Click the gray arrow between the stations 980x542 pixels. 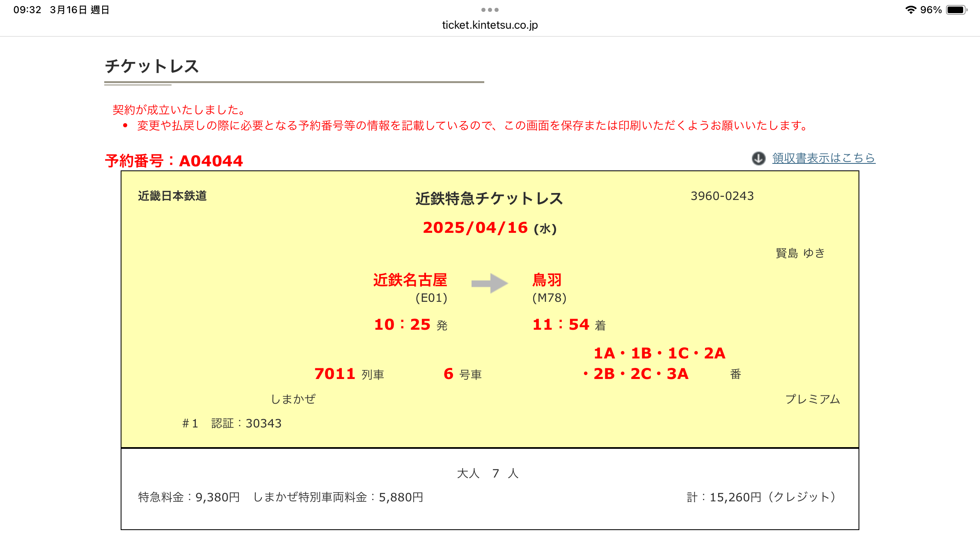click(490, 283)
